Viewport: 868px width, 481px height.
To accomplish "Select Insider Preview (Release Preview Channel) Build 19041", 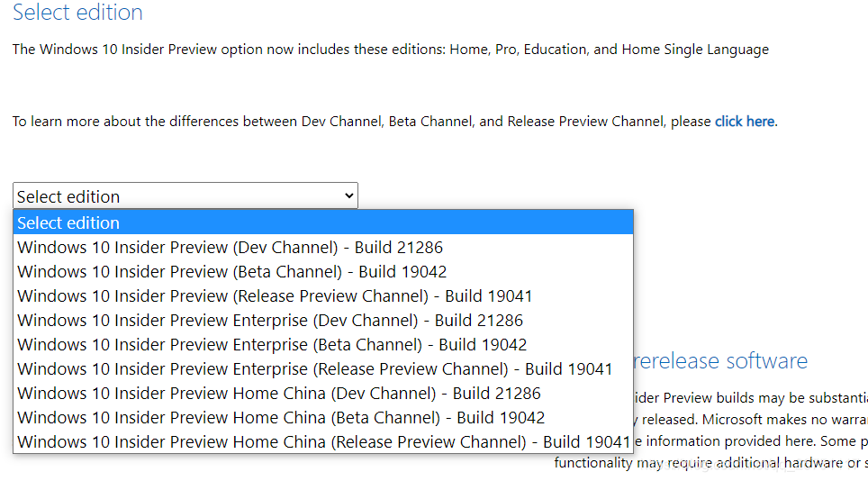I will (323, 295).
